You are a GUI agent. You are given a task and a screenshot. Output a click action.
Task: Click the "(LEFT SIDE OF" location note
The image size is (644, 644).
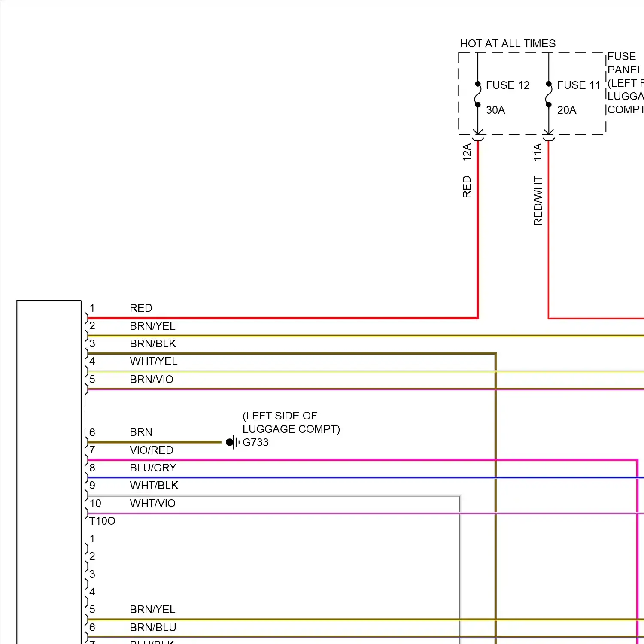(x=279, y=416)
